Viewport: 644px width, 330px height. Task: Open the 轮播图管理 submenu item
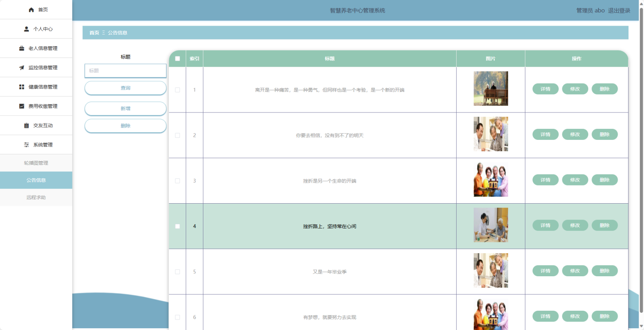click(x=36, y=163)
